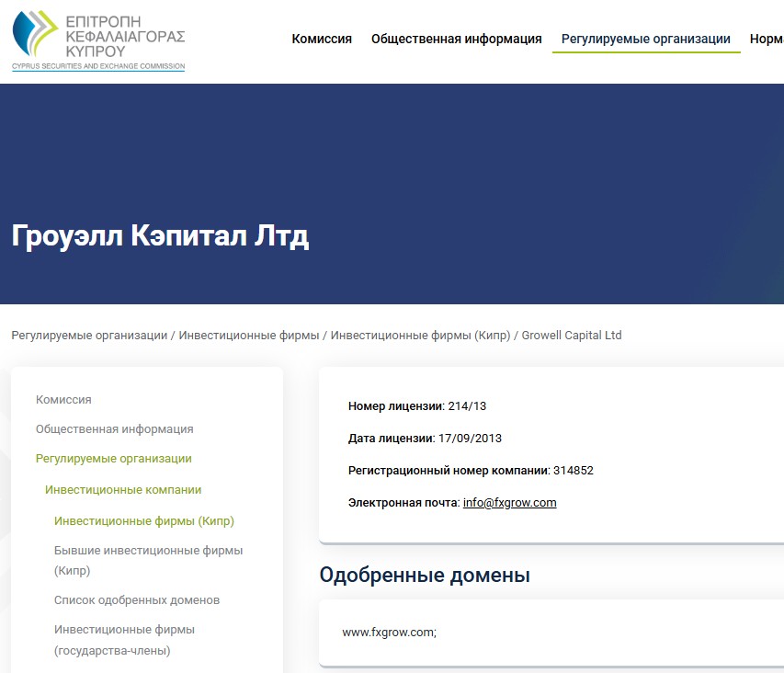The image size is (784, 673).
Task: Click breadcrumb Регулируемые организации
Action: click(89, 335)
